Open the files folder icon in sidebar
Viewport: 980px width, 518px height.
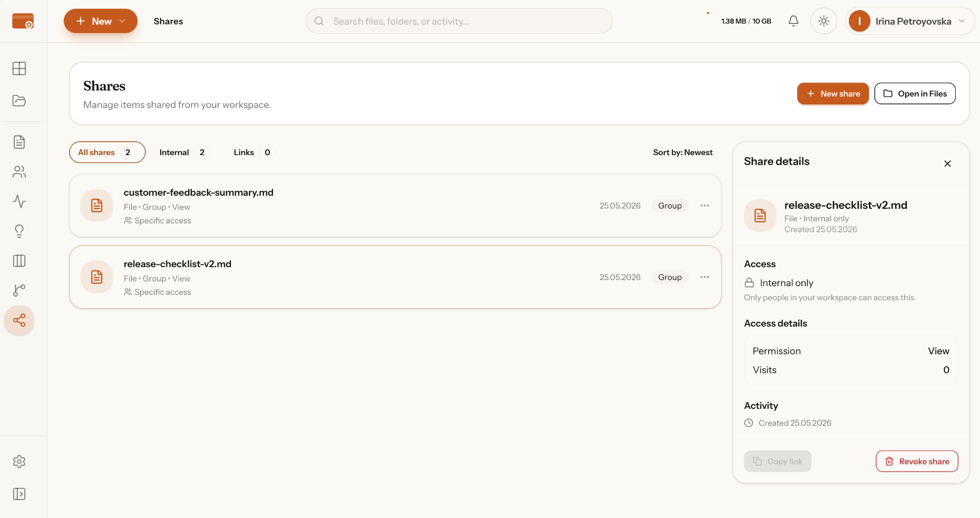pos(19,101)
